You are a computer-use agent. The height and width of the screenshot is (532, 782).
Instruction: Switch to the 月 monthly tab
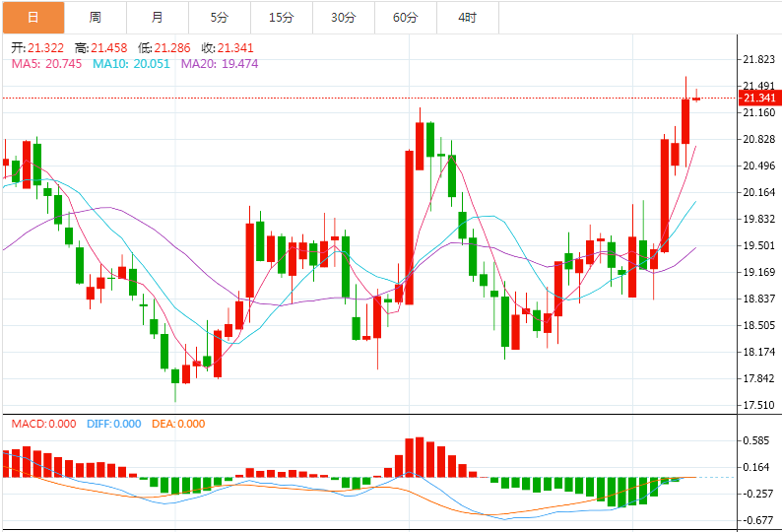click(158, 18)
